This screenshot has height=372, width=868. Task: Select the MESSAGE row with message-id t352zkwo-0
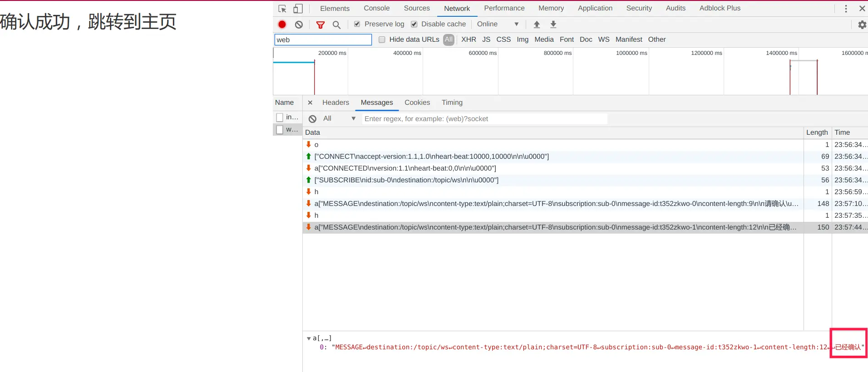(x=585, y=204)
